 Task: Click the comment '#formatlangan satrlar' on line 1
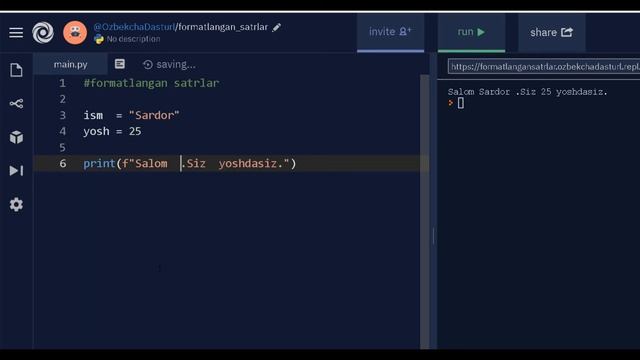click(x=151, y=83)
